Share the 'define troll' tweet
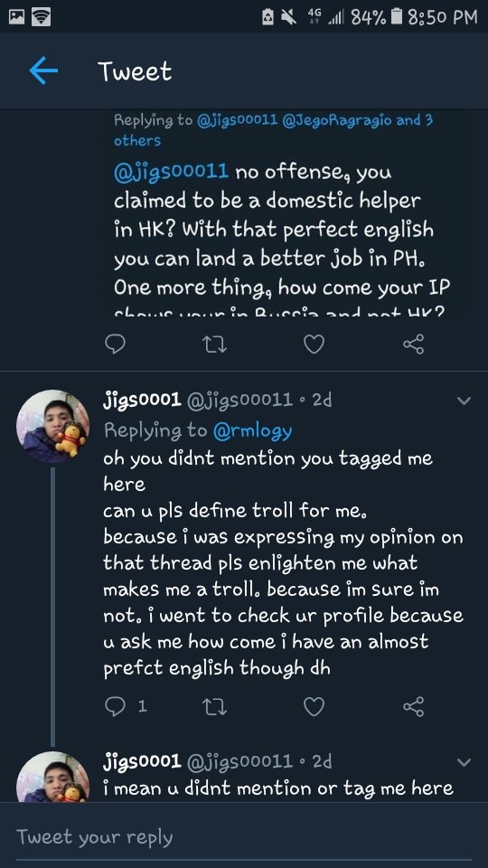 tap(413, 706)
